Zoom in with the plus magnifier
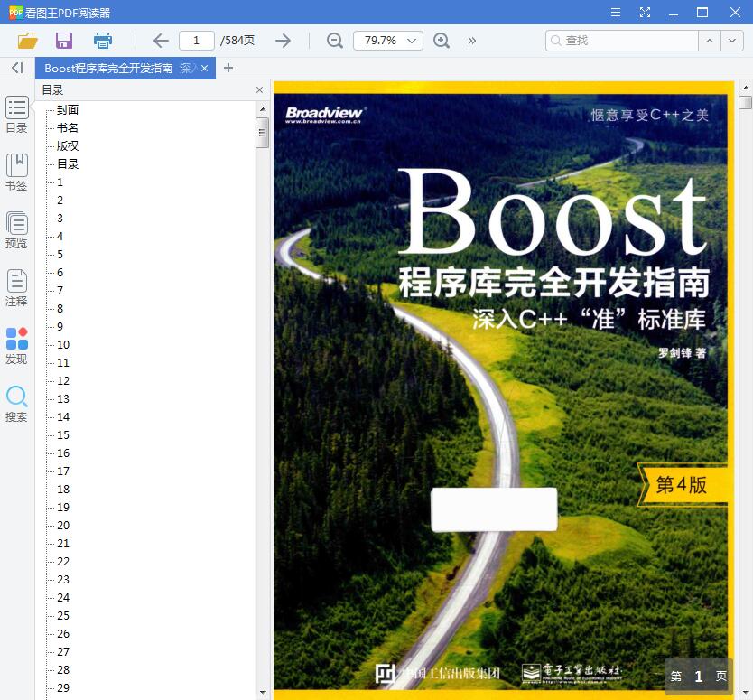Viewport: 753px width, 700px height. click(x=442, y=41)
